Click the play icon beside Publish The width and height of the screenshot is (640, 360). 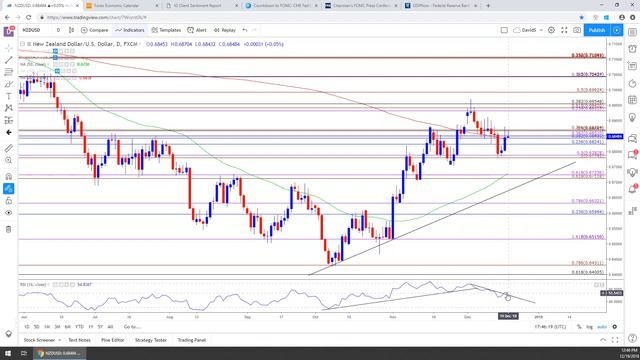pos(616,30)
